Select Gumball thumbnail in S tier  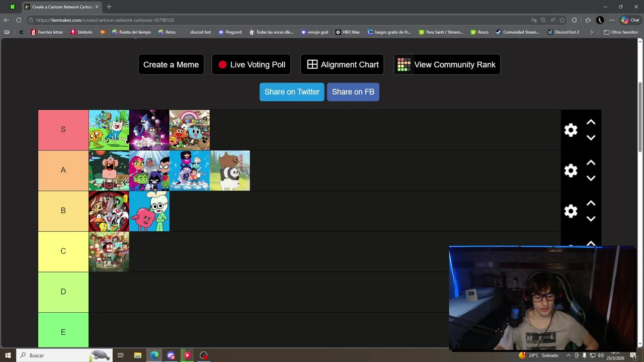(x=189, y=130)
